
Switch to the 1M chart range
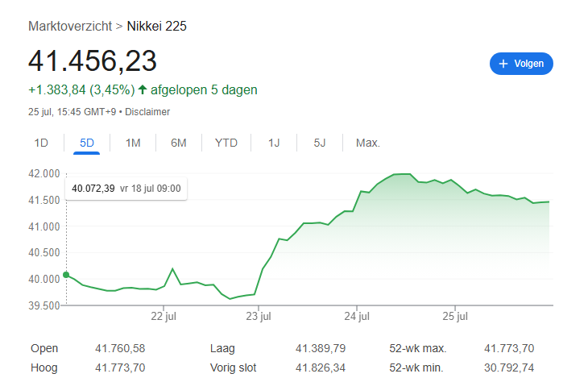click(133, 143)
